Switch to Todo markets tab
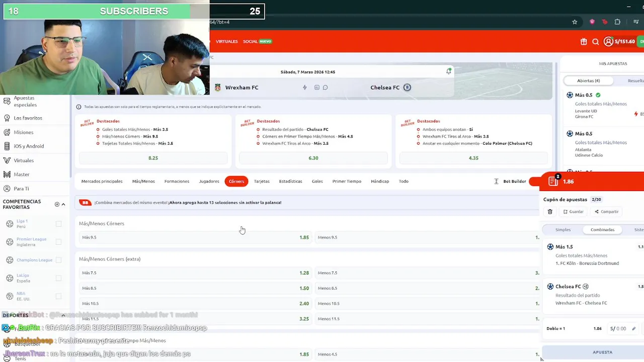The height and width of the screenshot is (362, 644). click(404, 182)
